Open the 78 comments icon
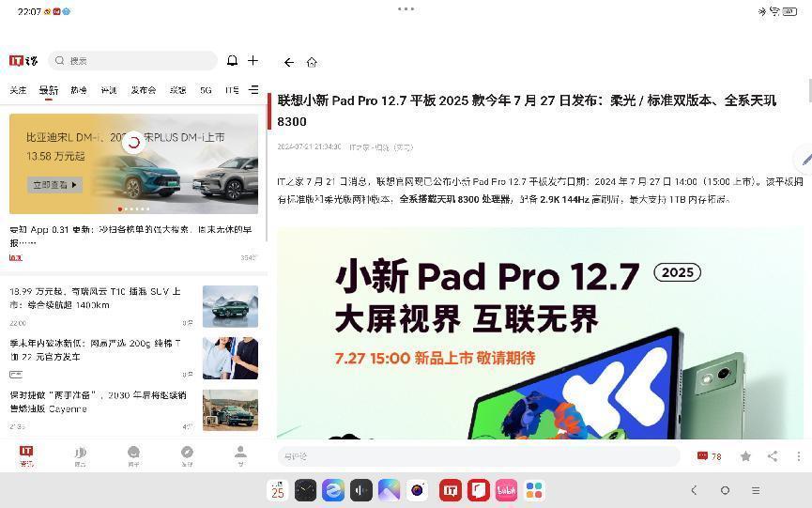This screenshot has width=812, height=508. (x=709, y=456)
